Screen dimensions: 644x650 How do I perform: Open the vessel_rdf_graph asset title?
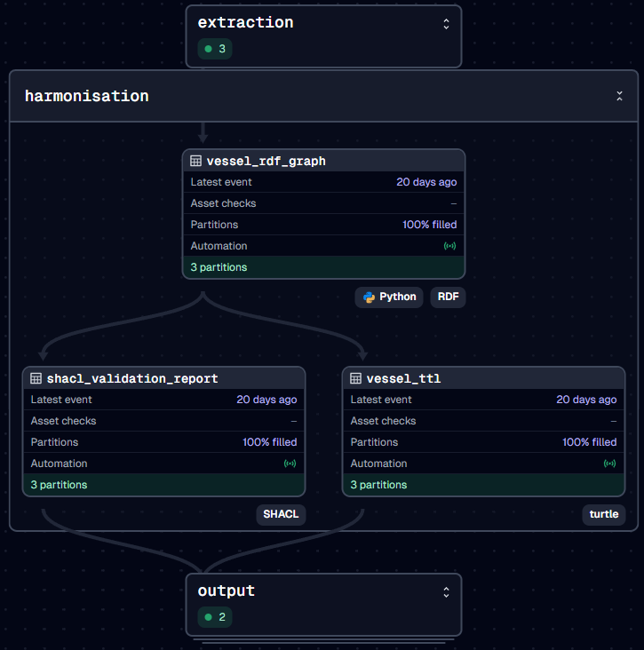[266, 161]
